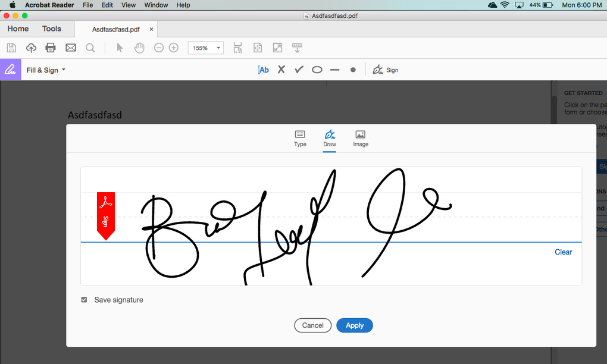The image size is (607, 364).
Task: Click the Cancel button
Action: click(x=313, y=325)
